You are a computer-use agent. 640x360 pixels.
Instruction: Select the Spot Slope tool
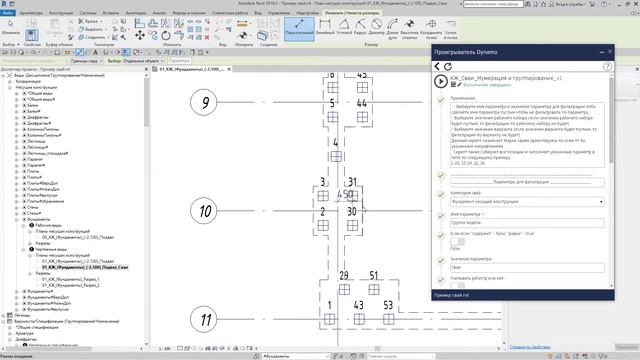click(x=451, y=29)
